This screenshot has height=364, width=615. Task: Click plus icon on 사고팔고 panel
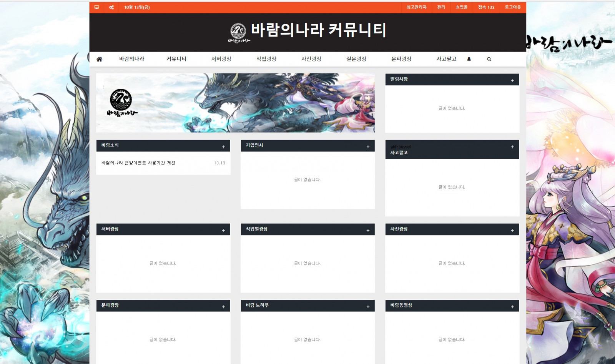click(x=512, y=147)
